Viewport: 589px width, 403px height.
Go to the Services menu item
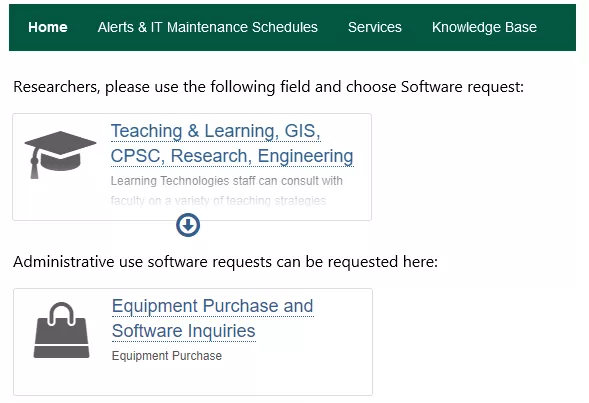coord(375,27)
